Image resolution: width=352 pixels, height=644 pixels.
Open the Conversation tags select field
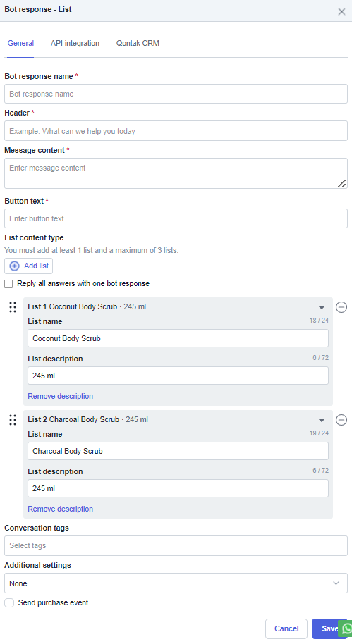click(176, 545)
